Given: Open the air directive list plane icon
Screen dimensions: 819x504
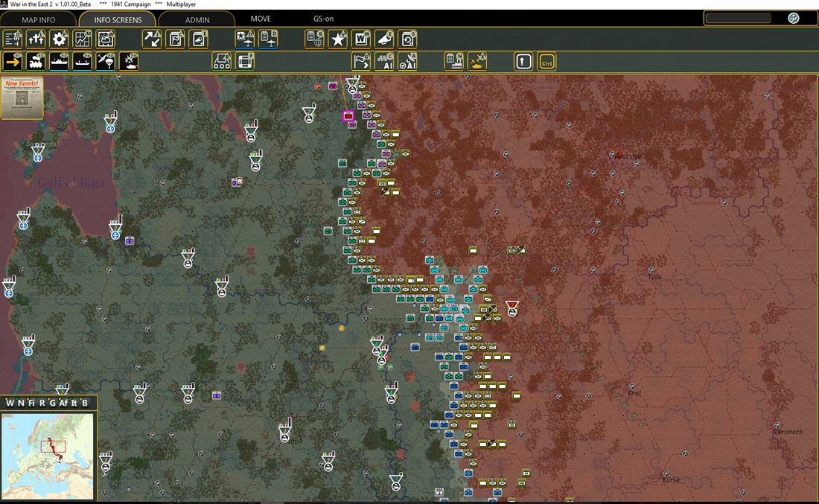Looking at the screenshot, I should (x=269, y=39).
